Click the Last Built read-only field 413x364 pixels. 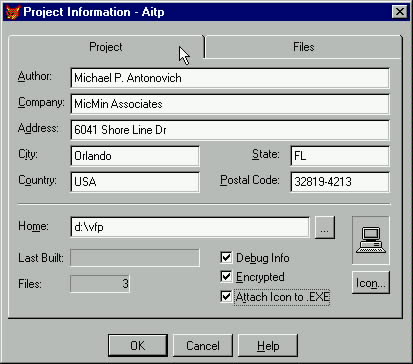135,258
